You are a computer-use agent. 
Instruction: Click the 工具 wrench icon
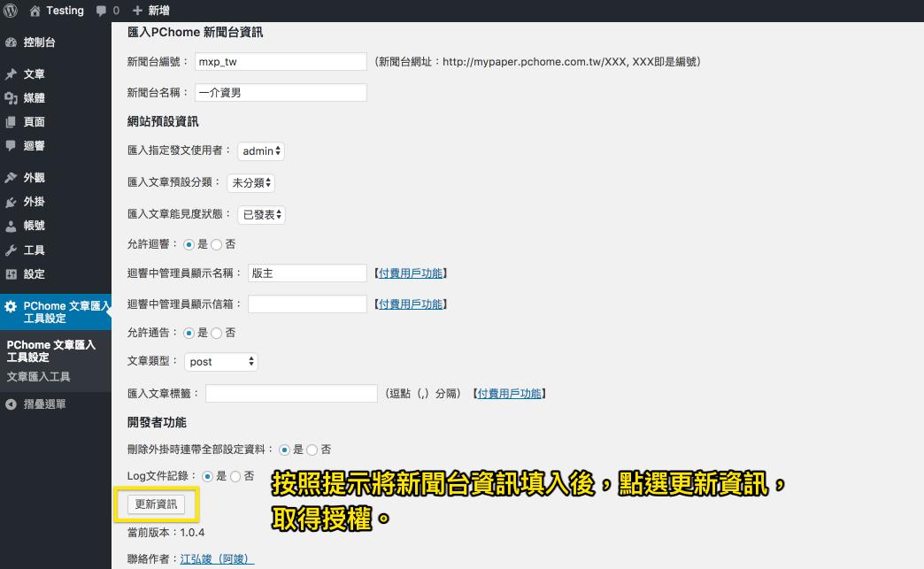tap(11, 250)
